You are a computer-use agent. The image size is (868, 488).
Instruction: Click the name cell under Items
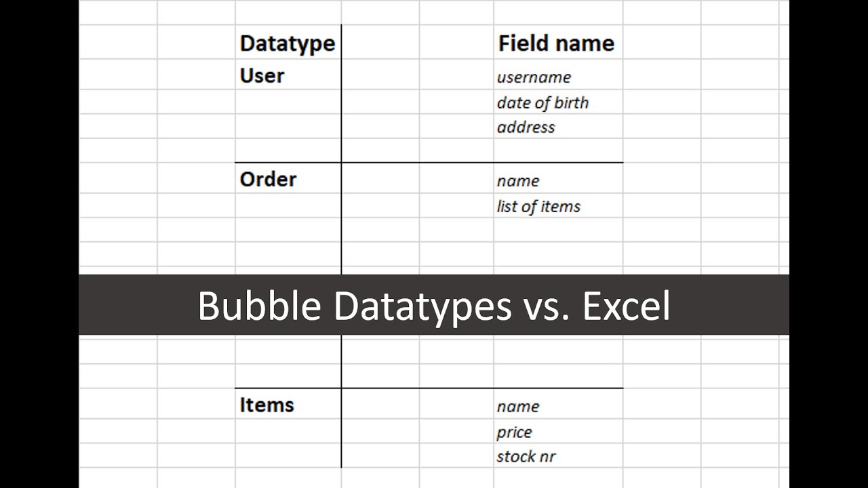pyautogui.click(x=518, y=407)
